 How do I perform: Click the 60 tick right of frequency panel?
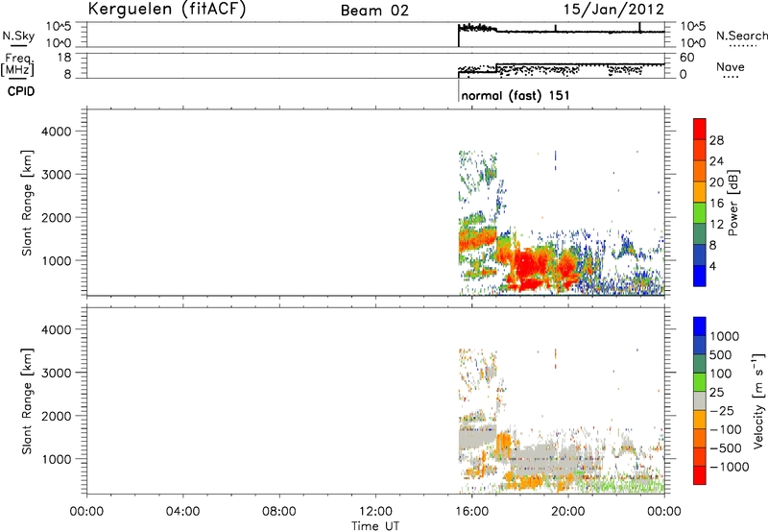pyautogui.click(x=687, y=58)
